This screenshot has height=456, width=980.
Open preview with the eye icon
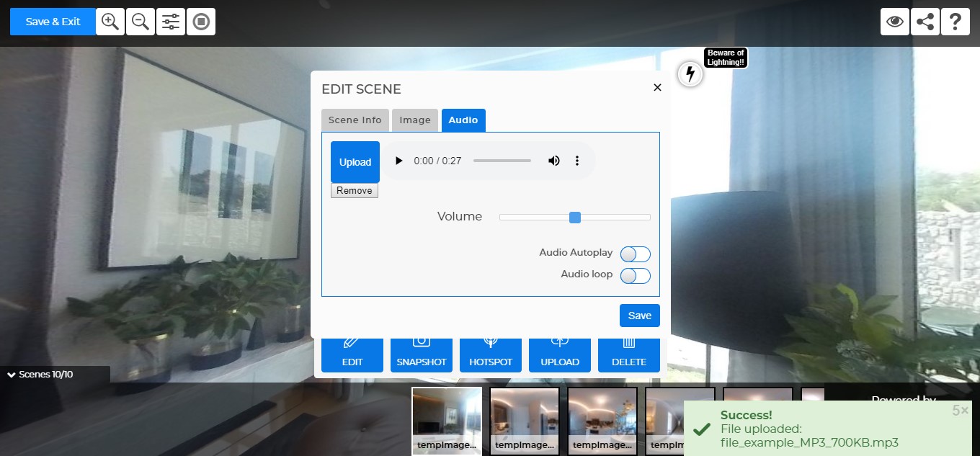[895, 22]
